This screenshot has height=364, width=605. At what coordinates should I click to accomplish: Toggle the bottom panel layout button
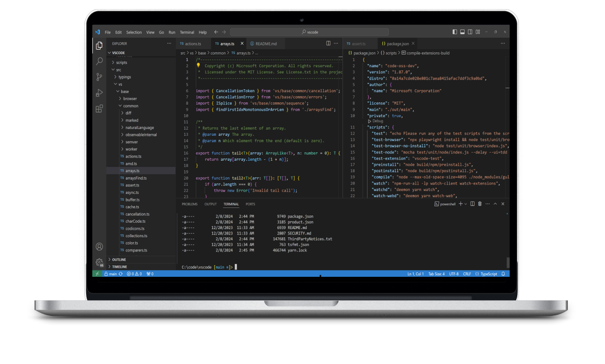[x=462, y=32]
